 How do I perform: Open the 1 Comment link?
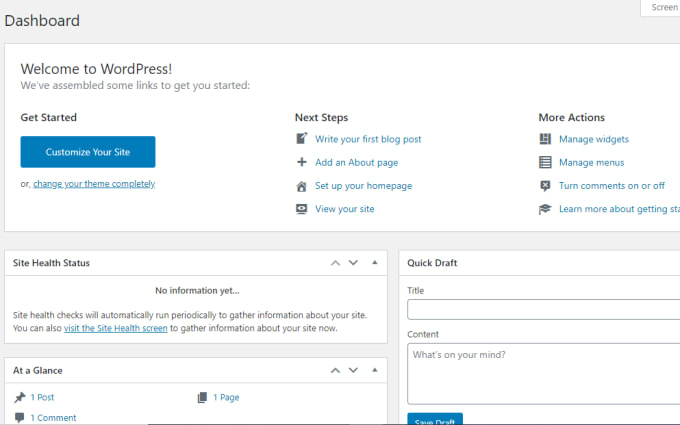[53, 418]
